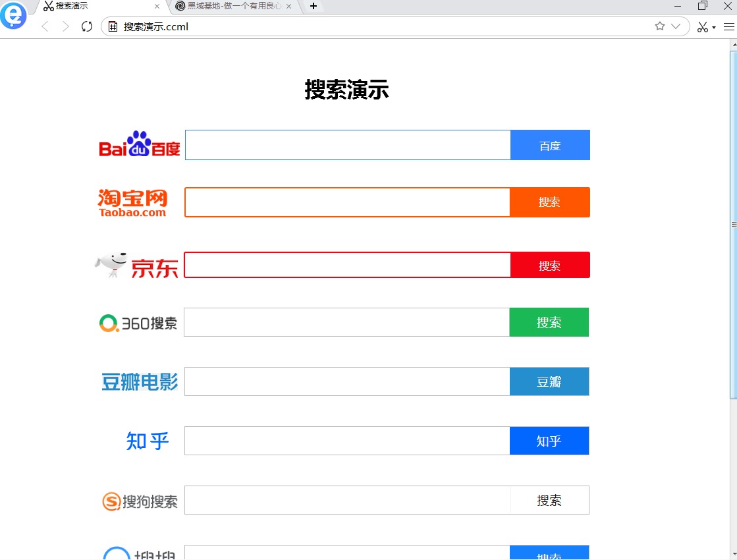Click the Baidu logo
The width and height of the screenshot is (737, 560).
click(x=140, y=144)
